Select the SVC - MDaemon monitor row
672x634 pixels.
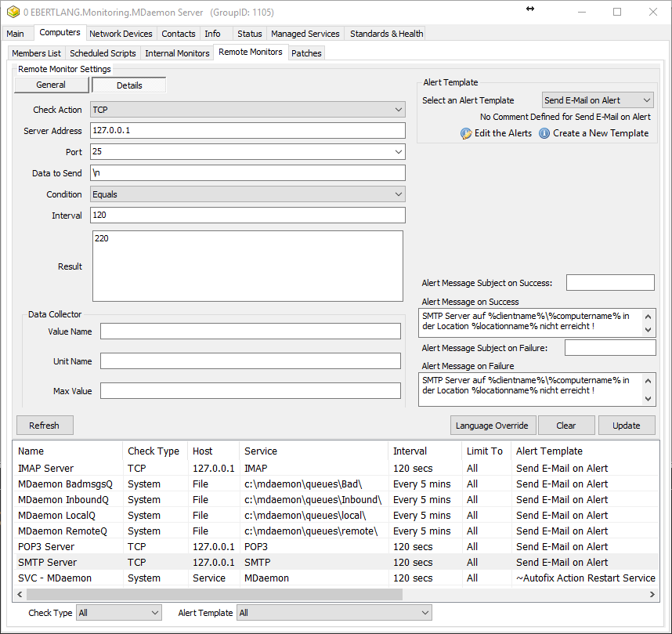coord(55,578)
